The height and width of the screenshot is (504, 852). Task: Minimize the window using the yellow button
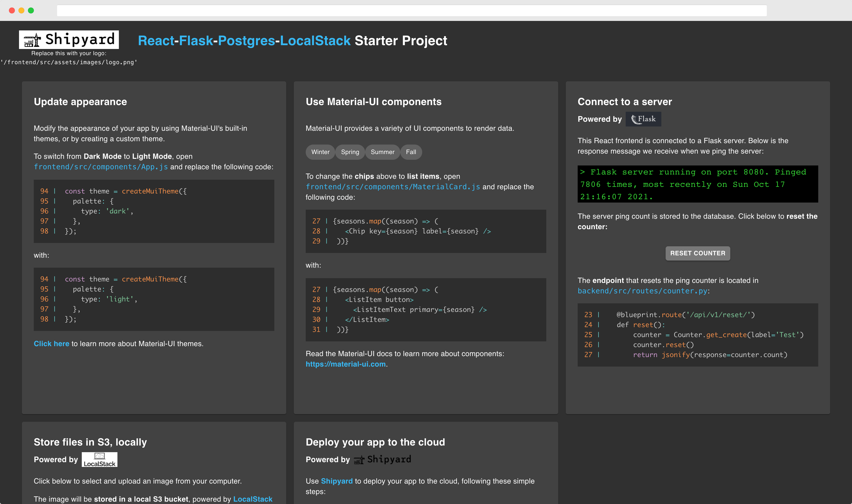point(21,10)
